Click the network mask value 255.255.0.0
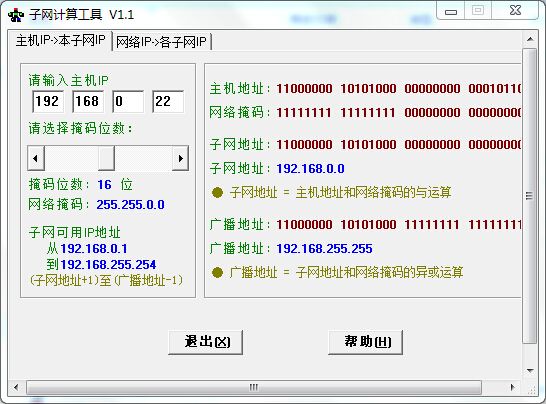This screenshot has height=404, width=546. (131, 204)
